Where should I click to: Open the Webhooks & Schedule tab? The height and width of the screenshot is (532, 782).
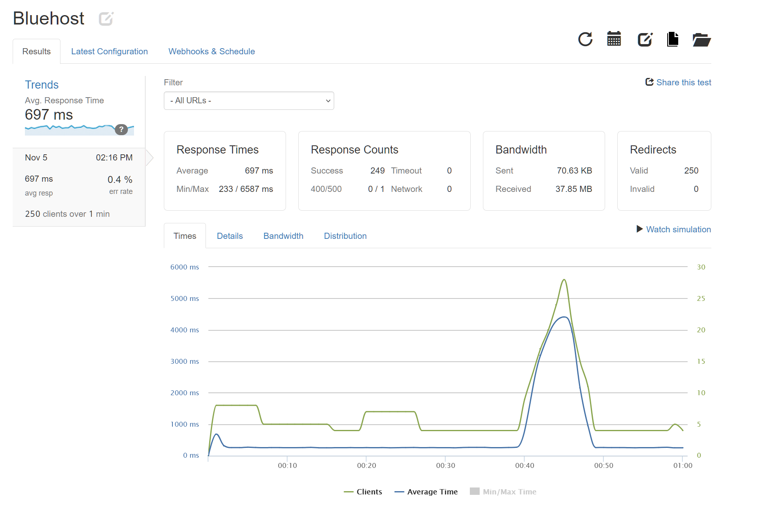pos(211,51)
